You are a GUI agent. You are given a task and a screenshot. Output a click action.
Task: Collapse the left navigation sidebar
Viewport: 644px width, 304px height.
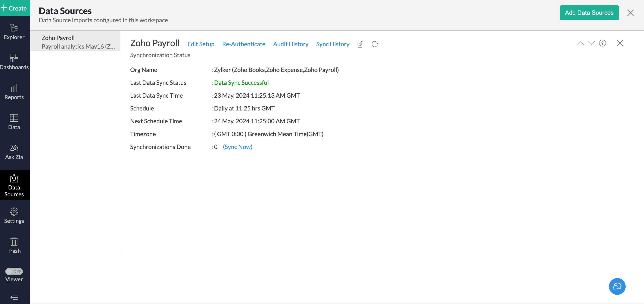(x=14, y=298)
